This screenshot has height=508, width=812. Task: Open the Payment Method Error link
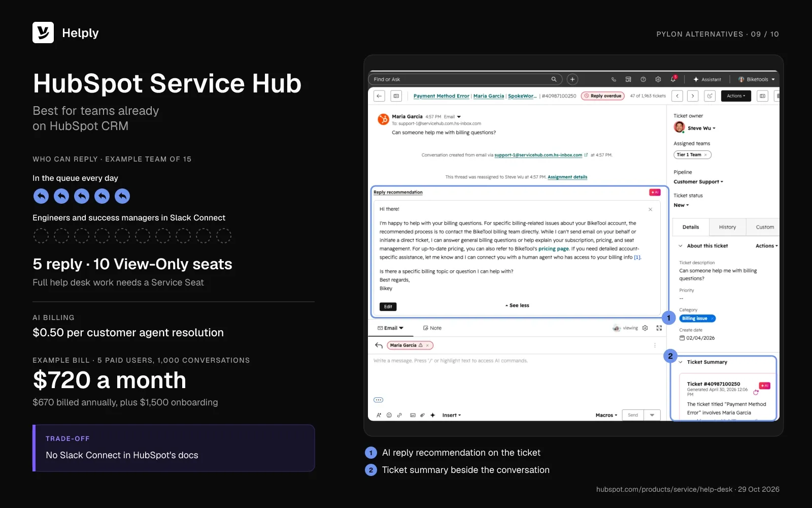(x=441, y=96)
